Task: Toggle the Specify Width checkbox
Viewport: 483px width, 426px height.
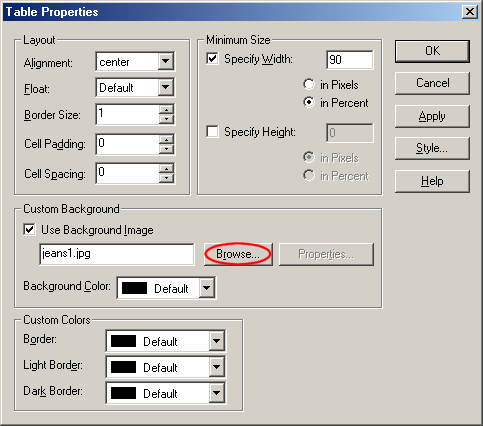Action: pos(212,59)
